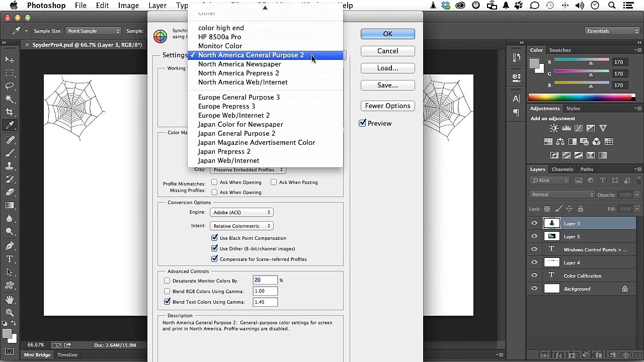Uncheck Use Dither option
Viewport: 644px width, 362px height.
215,248
